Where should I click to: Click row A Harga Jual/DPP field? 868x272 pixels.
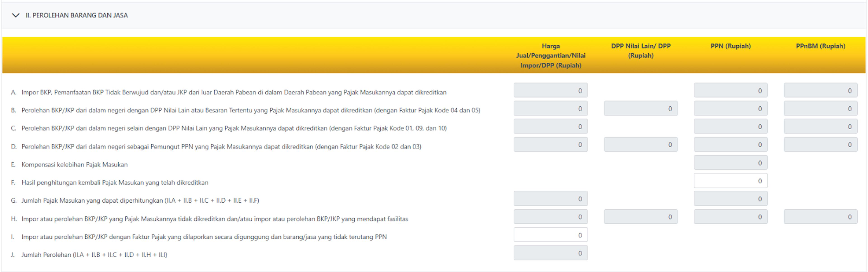coord(551,90)
